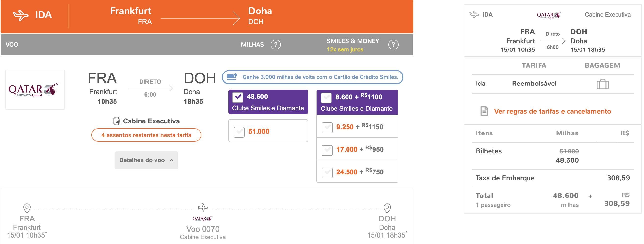
Task: Click the airplane icon in orange IDA header
Action: tap(21, 15)
